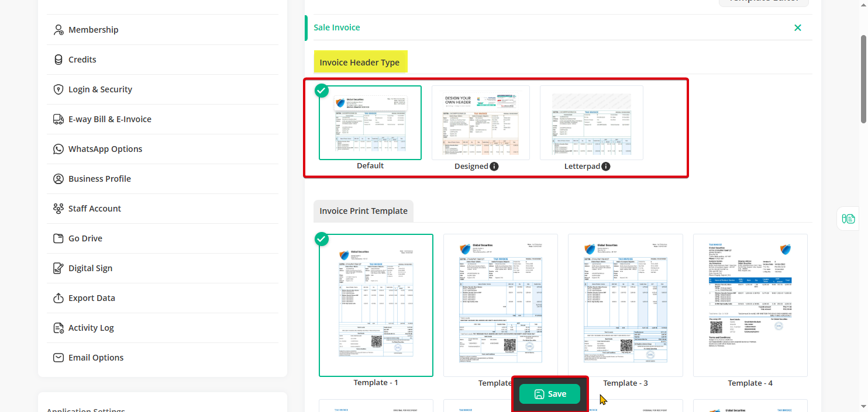Open Membership settings
Image resolution: width=868 pixels, height=412 pixels.
tap(163, 30)
